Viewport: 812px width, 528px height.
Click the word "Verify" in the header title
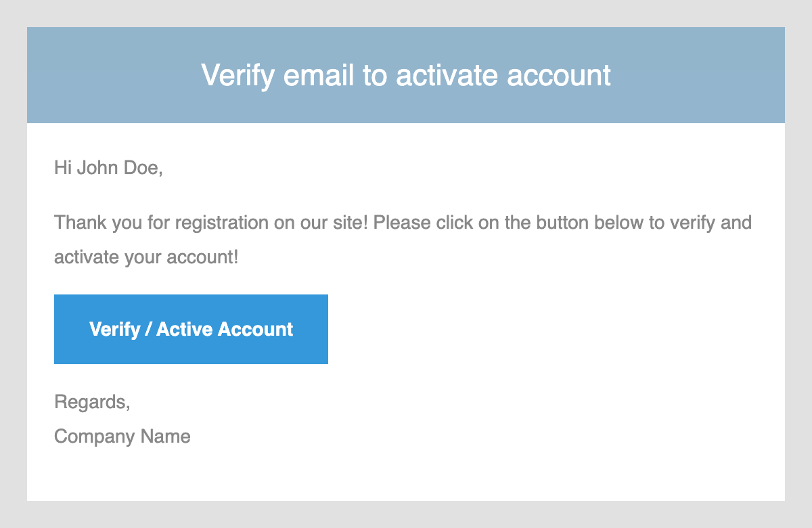point(238,75)
